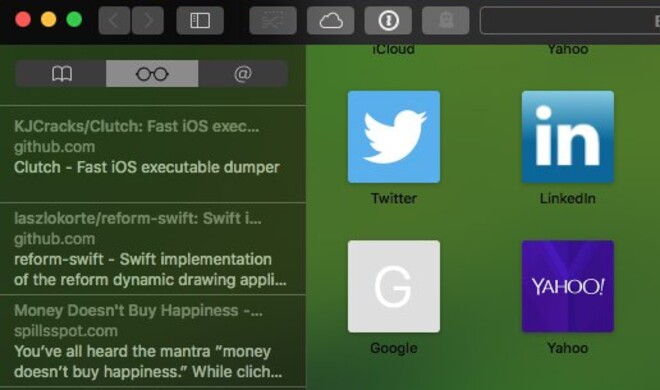
Task: Open the KJCracks/Clutch reading list item
Action: 153,154
